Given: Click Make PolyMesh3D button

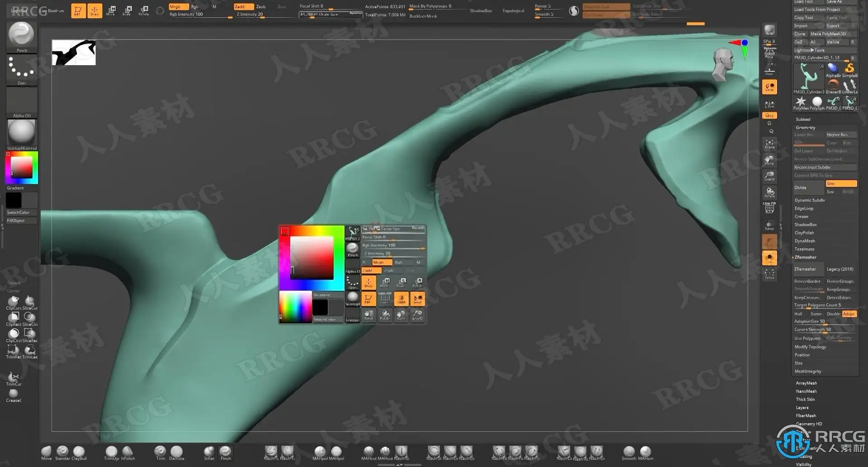Looking at the screenshot, I should click(x=833, y=34).
